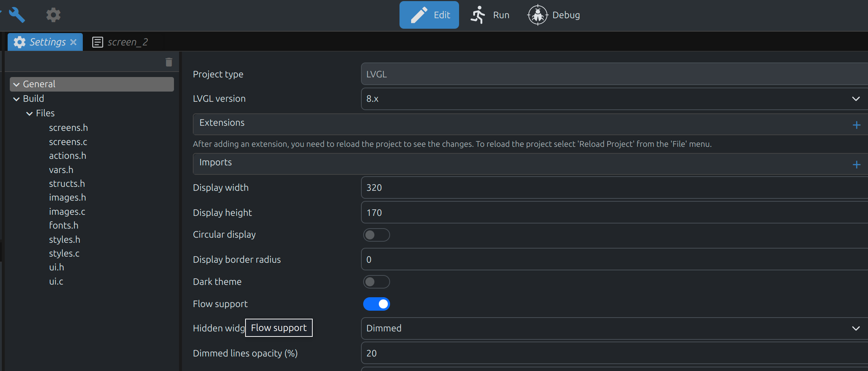Collapse the Files tree node
868x371 pixels.
point(29,113)
